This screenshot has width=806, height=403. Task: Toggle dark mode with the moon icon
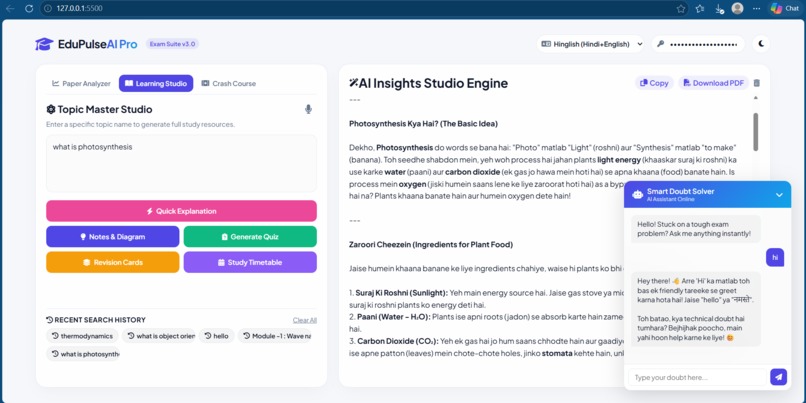point(761,44)
